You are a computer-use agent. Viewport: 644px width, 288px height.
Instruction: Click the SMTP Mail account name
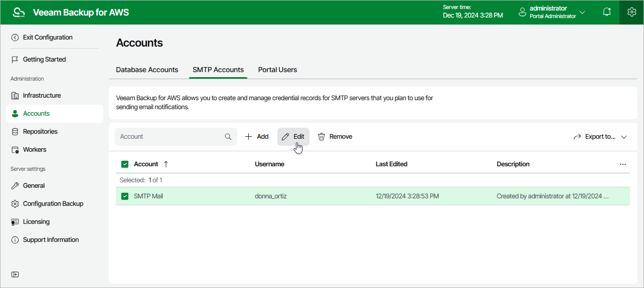click(148, 196)
